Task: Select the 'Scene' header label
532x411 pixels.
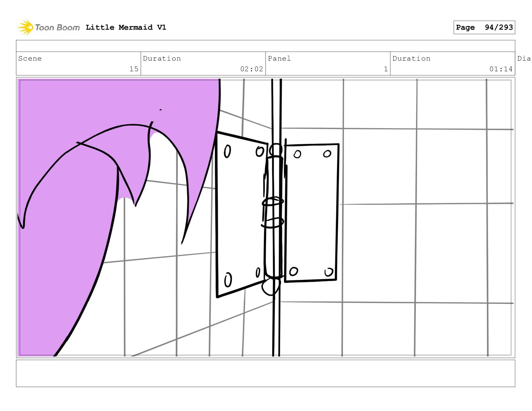Action: pos(30,58)
